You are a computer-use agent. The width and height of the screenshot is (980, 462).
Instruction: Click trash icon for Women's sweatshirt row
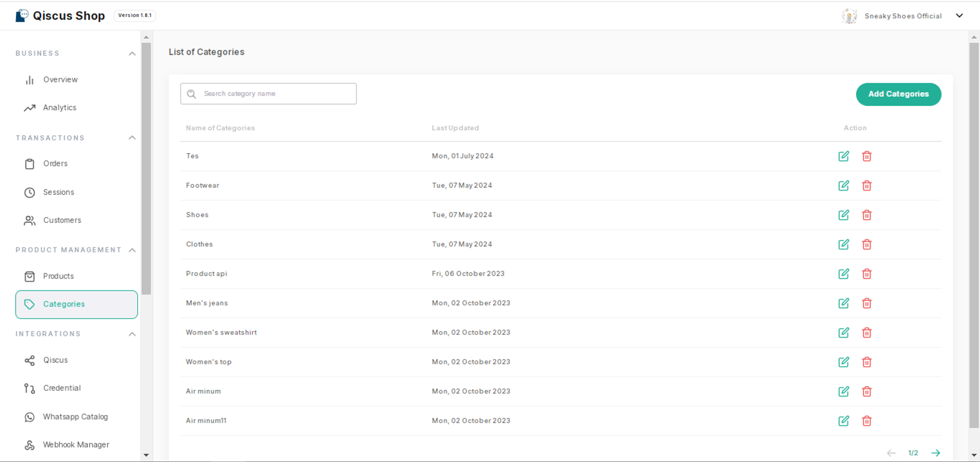pyautogui.click(x=867, y=333)
